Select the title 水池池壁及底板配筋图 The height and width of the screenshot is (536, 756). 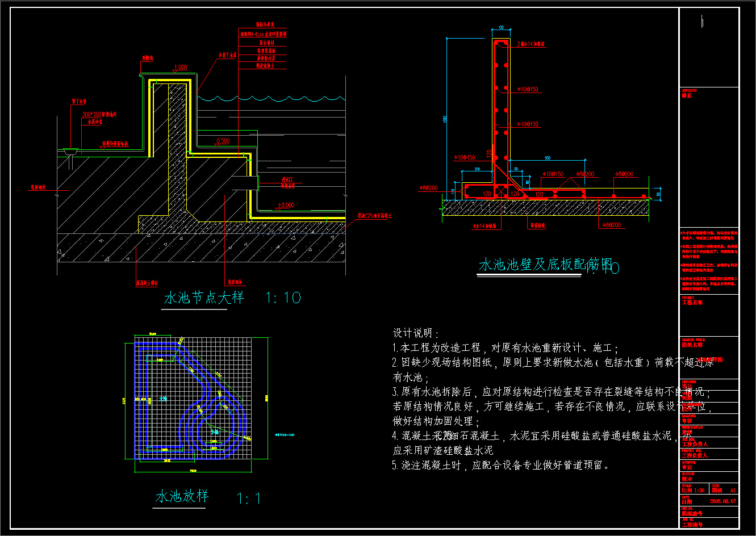tap(546, 265)
